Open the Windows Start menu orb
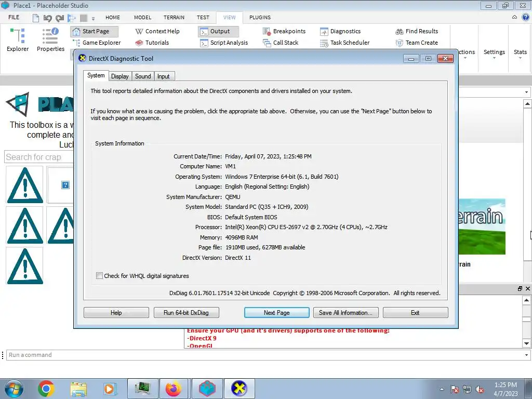The width and height of the screenshot is (532, 399). click(x=13, y=389)
